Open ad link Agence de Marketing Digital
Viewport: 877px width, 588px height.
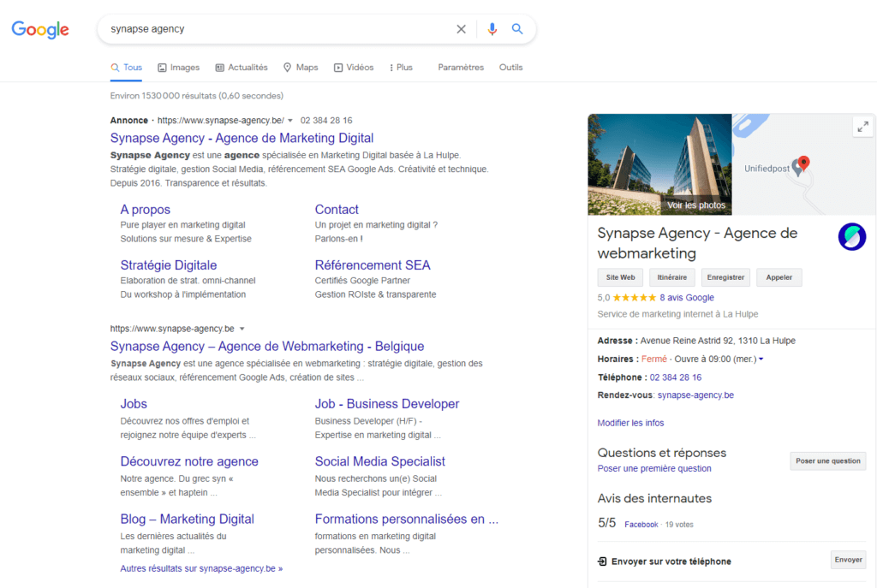tap(242, 138)
